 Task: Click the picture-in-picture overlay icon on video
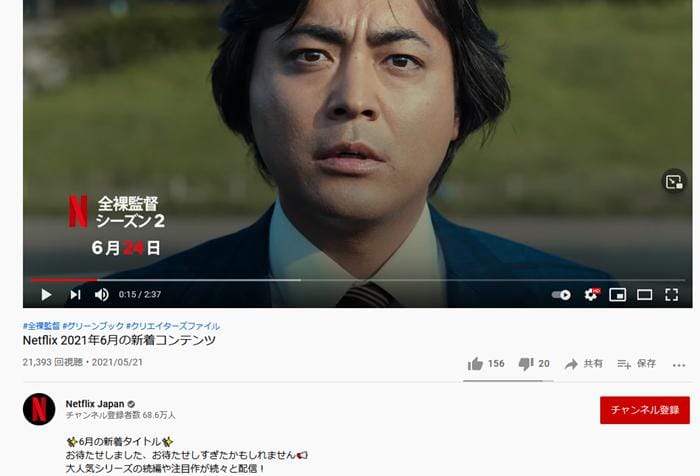[674, 182]
